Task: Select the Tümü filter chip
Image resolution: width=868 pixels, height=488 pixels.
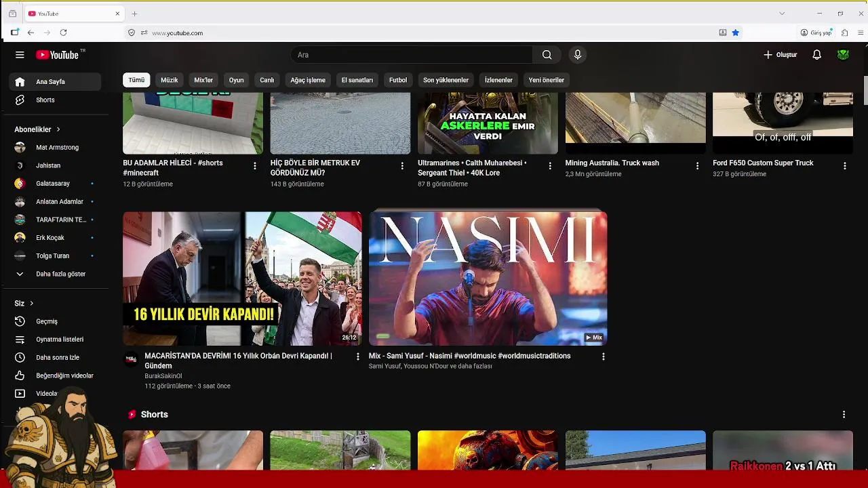Action: pyautogui.click(x=136, y=80)
